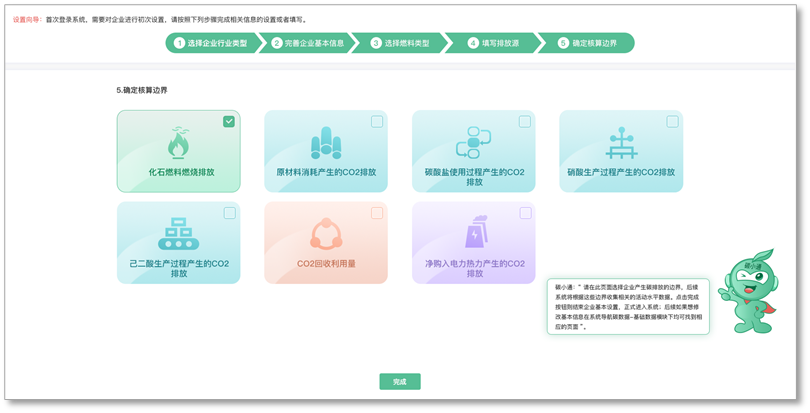This screenshot has height=413, width=810.
Task: Uncheck the 化石燃料燃烧排放 checkbox
Action: (229, 121)
